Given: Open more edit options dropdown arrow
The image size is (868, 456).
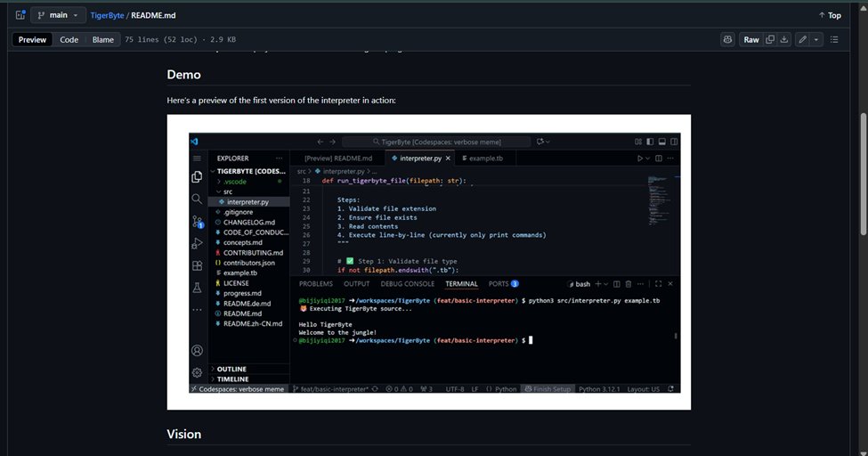Looking at the screenshot, I should click(x=816, y=39).
